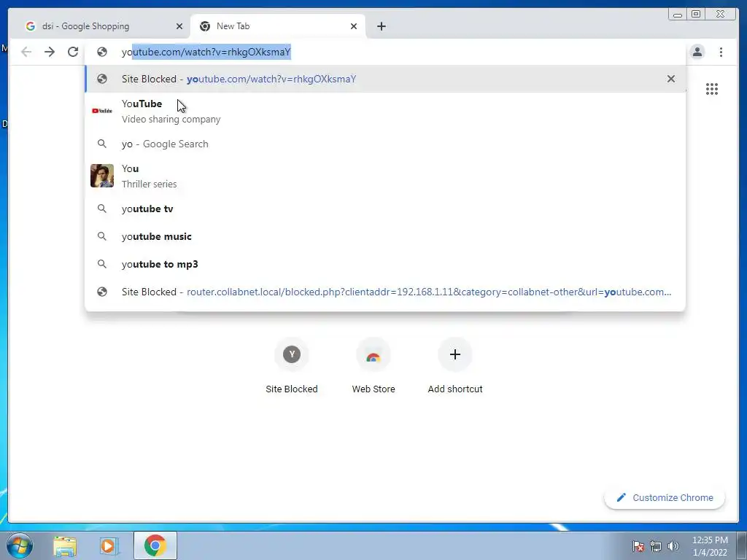Open the Windows Start menu orb

tap(20, 545)
